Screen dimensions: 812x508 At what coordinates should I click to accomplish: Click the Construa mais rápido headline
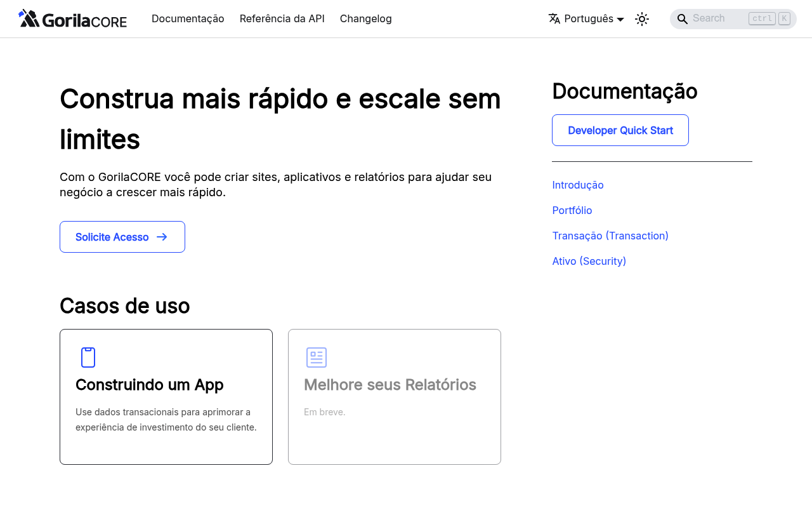[280, 119]
